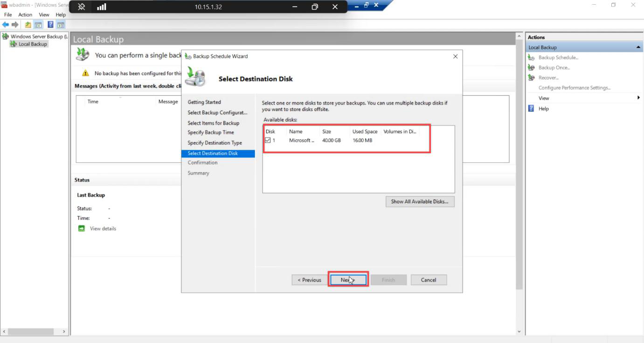Click the Volumes in Disk column header
This screenshot has height=343, width=644.
(x=400, y=132)
